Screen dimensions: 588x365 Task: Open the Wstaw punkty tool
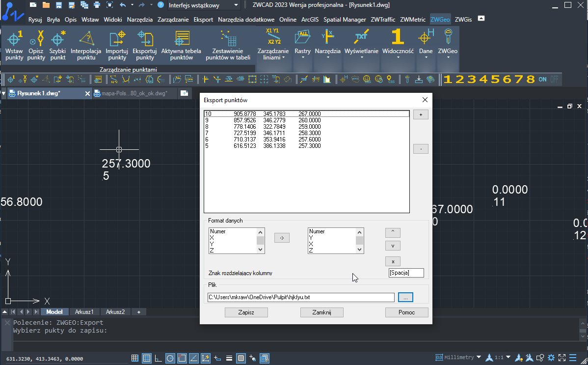tap(14, 45)
